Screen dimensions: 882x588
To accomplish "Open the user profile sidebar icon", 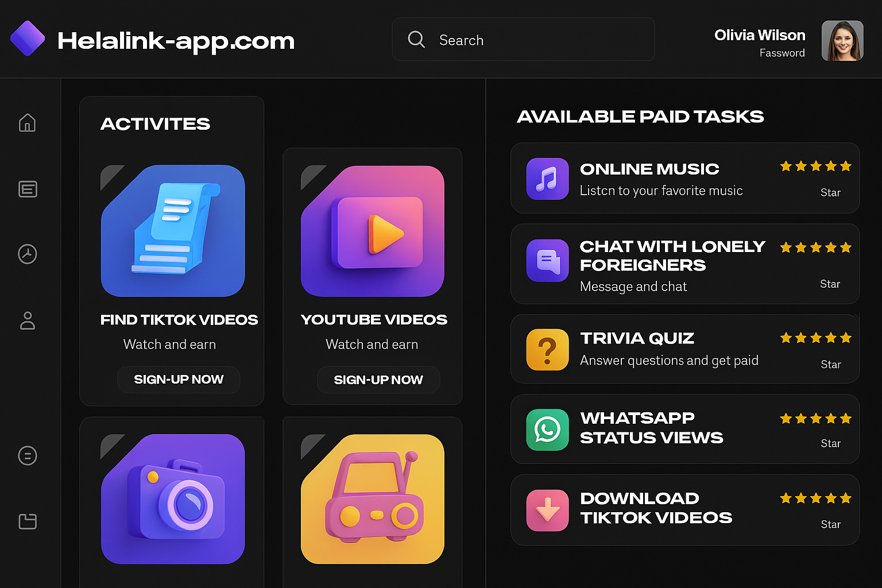I will point(28,320).
